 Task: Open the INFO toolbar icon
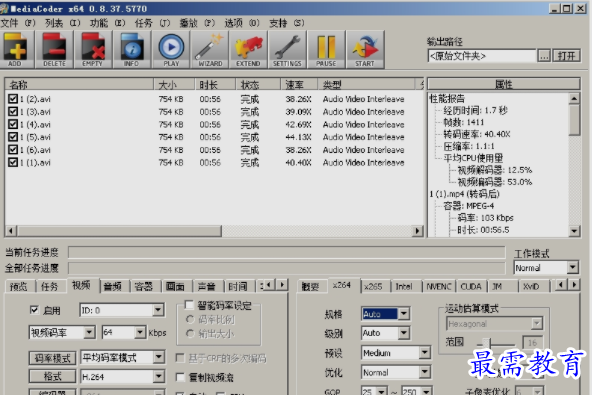click(x=131, y=49)
